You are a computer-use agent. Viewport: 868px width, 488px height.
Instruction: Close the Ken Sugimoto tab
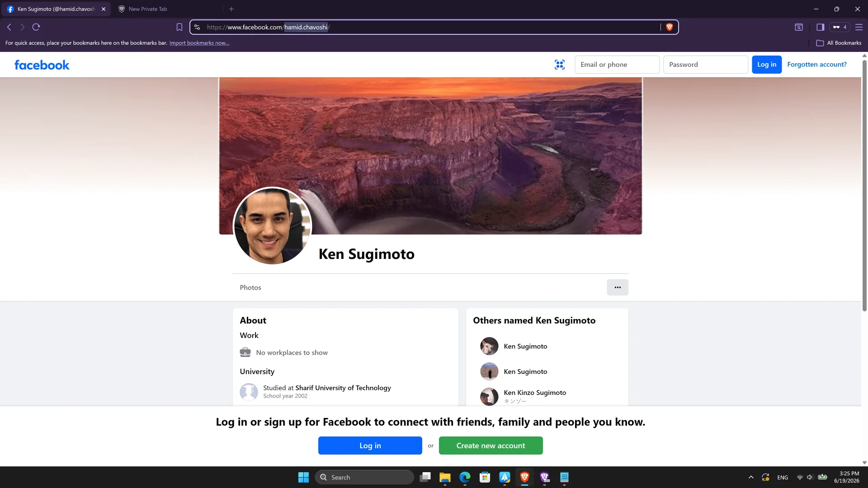coord(104,9)
